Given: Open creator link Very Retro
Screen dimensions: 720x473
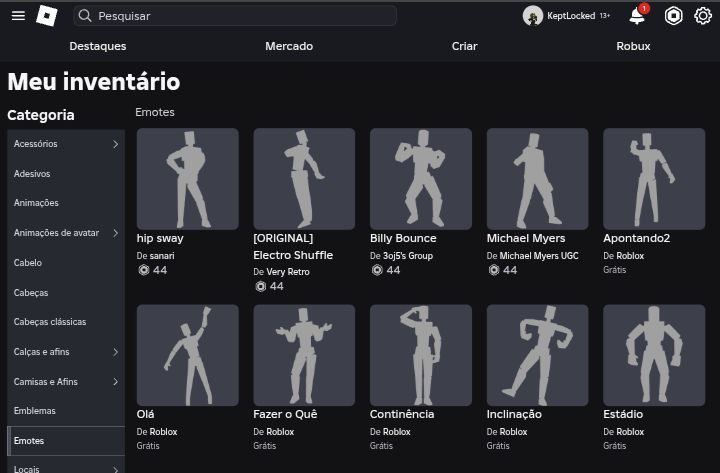Looking at the screenshot, I should [x=288, y=271].
